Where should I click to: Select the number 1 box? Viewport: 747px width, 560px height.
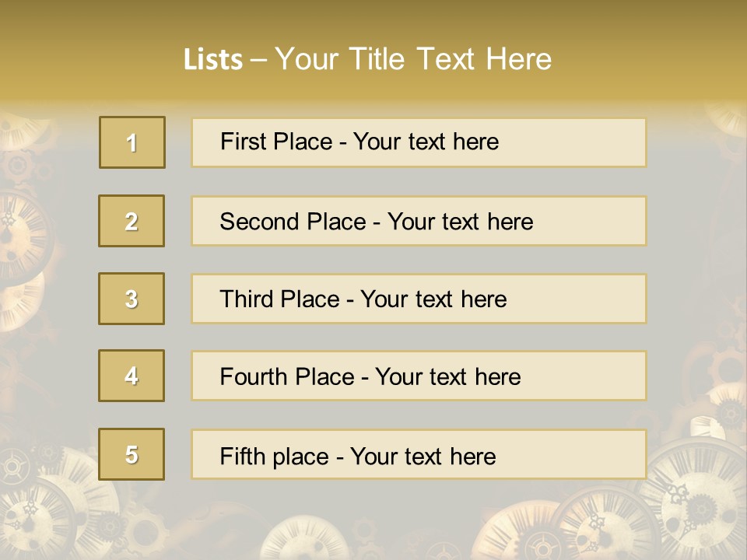[132, 142]
